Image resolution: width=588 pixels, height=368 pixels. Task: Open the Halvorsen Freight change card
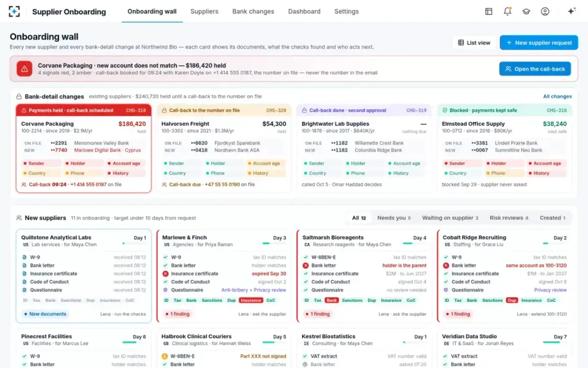[224, 148]
